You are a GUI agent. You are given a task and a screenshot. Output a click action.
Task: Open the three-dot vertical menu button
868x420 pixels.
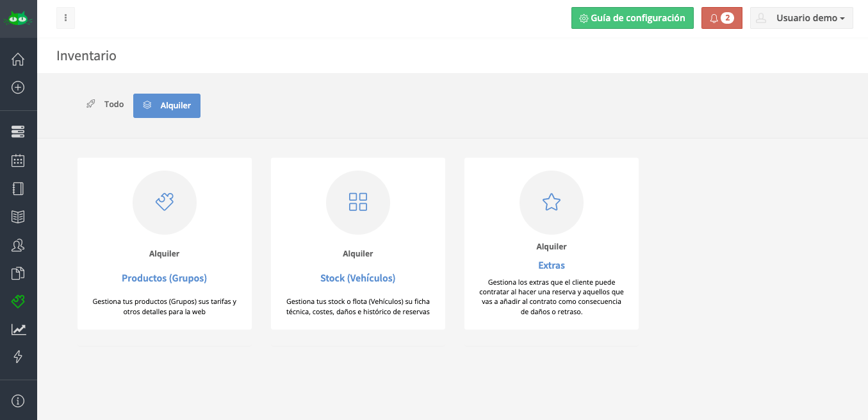click(66, 18)
